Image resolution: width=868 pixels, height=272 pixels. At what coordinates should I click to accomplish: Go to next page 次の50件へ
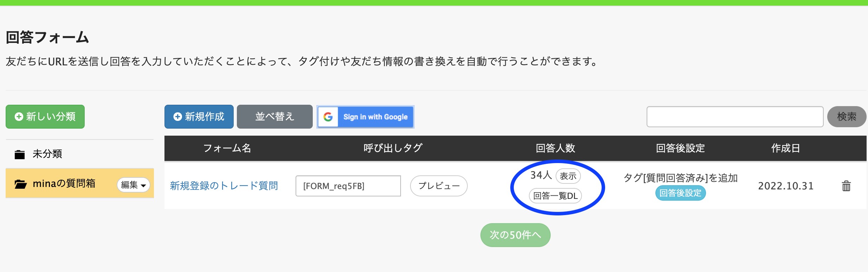[x=516, y=235]
